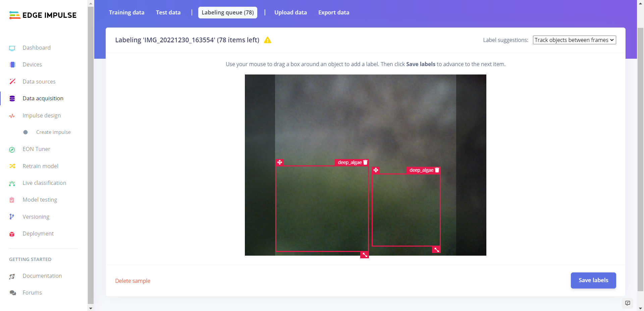Click the Forums chat bubbles icon
This screenshot has width=644, height=311.
pos(13,293)
